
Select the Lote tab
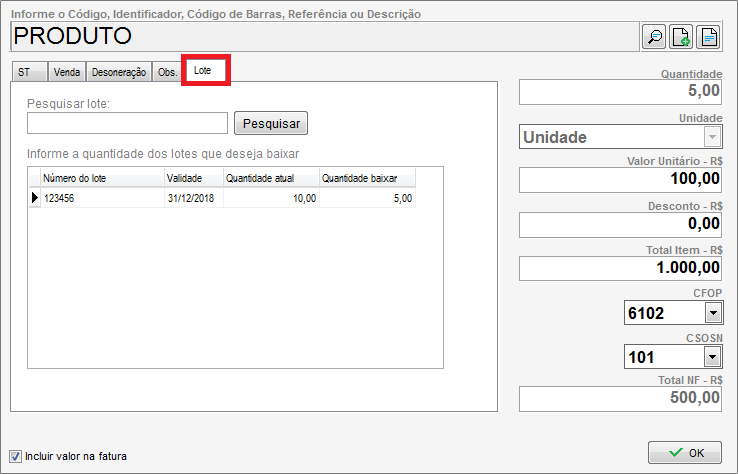pos(204,72)
